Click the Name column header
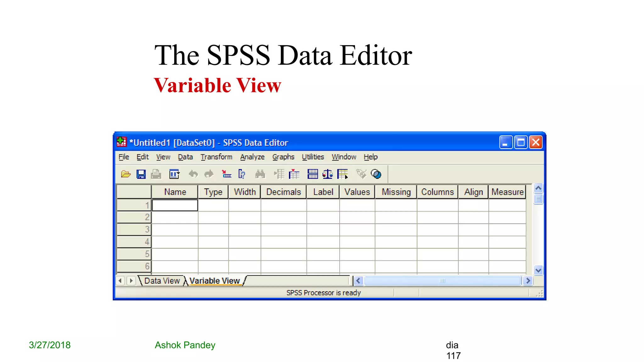The height and width of the screenshot is (362, 644). coord(175,192)
